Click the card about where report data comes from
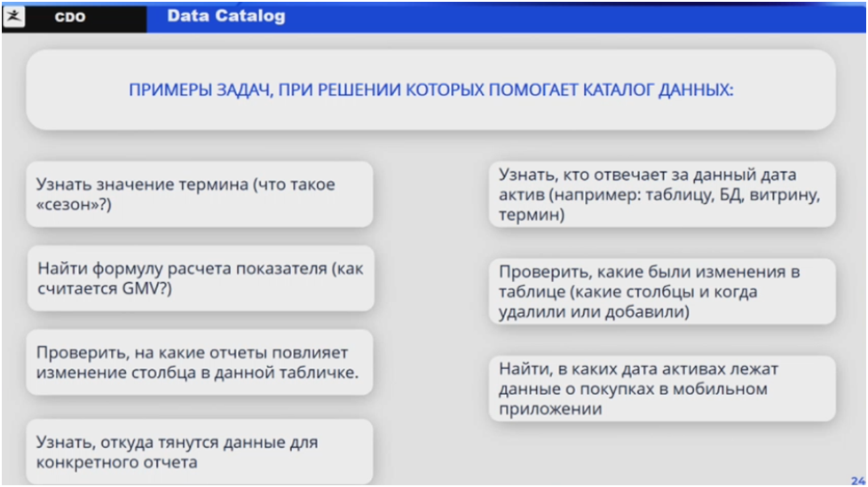 click(x=200, y=452)
